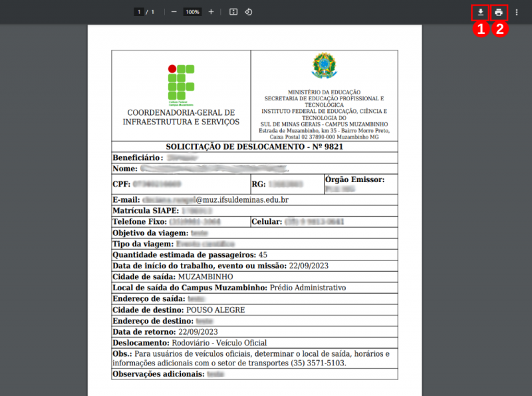Click the 'Observações adicionais:' label

[x=159, y=373]
